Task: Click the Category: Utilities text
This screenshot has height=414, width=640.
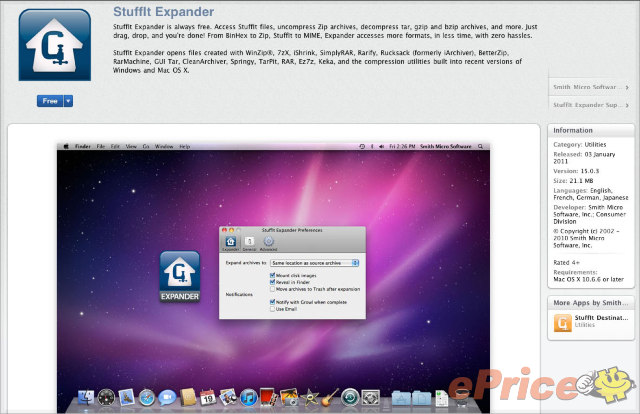Action: coord(580,145)
